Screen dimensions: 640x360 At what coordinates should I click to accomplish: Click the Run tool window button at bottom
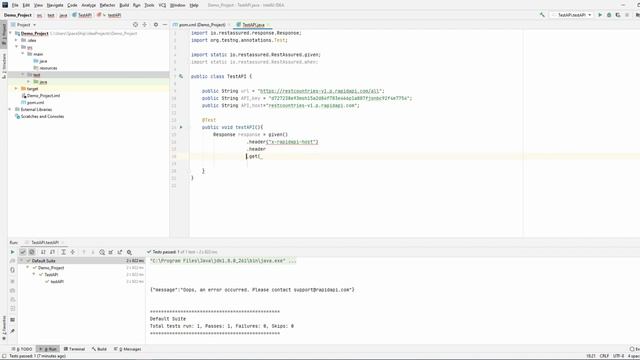point(48,349)
